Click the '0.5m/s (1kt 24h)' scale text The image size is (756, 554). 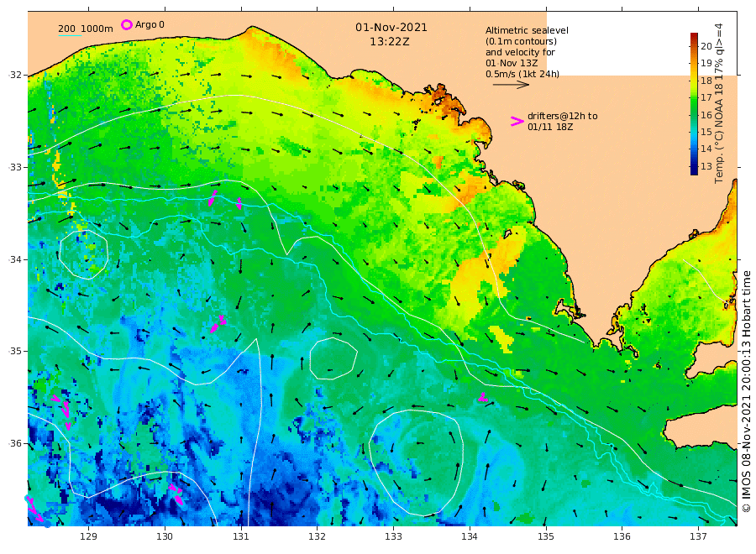point(522,74)
